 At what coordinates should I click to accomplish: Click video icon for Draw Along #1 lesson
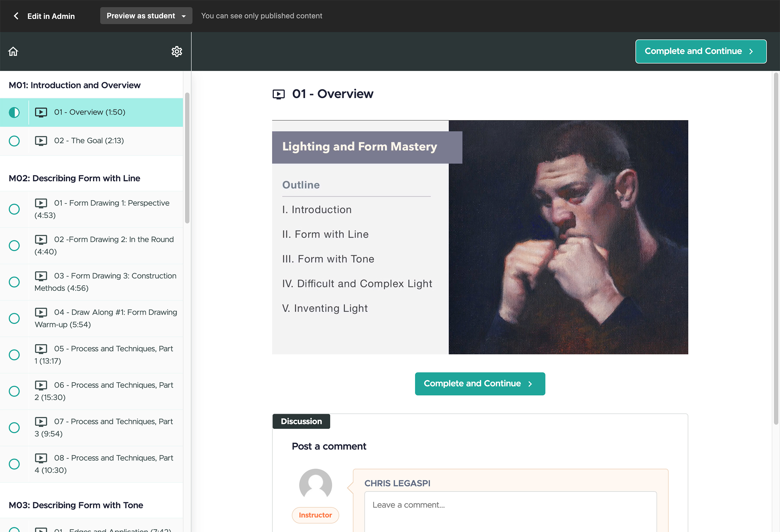[41, 312]
